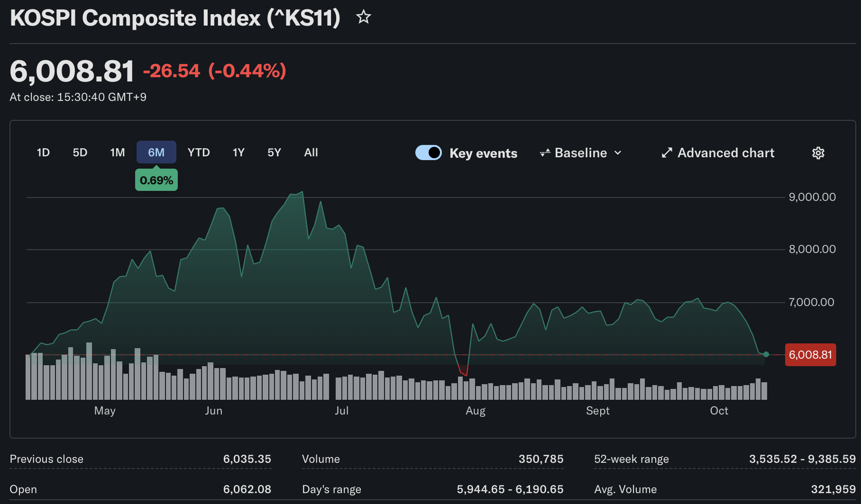Toggle the Key events switch
This screenshot has width=861, height=504.
click(x=429, y=153)
